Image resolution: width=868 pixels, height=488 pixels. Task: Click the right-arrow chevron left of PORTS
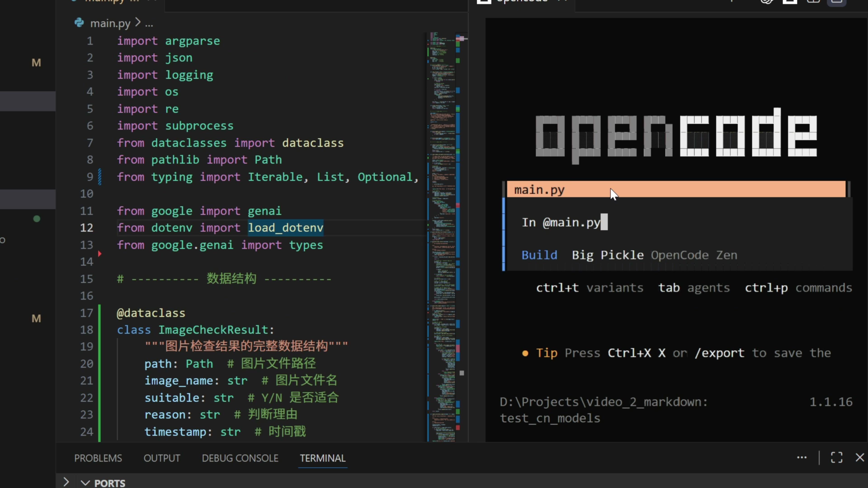pos(66,482)
